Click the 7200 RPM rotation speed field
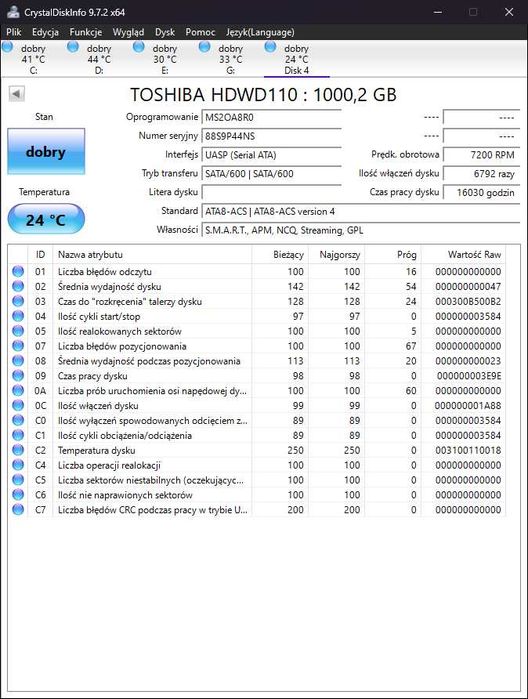Viewport: 528px width, 699px height. point(482,155)
